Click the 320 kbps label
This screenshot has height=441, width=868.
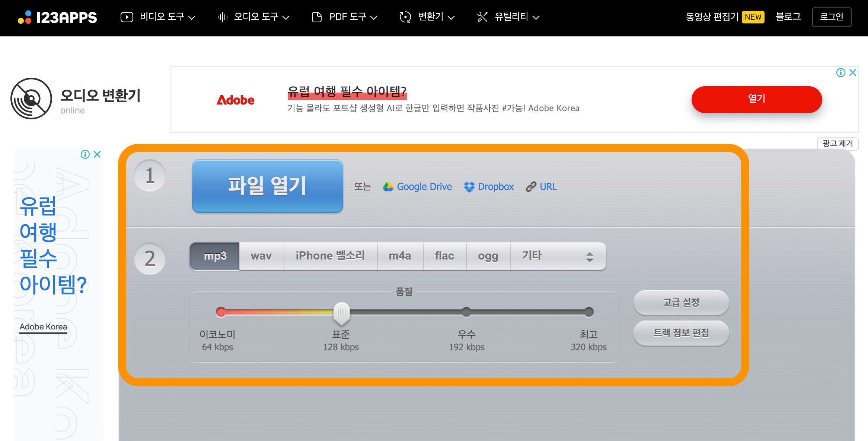pyautogui.click(x=589, y=347)
